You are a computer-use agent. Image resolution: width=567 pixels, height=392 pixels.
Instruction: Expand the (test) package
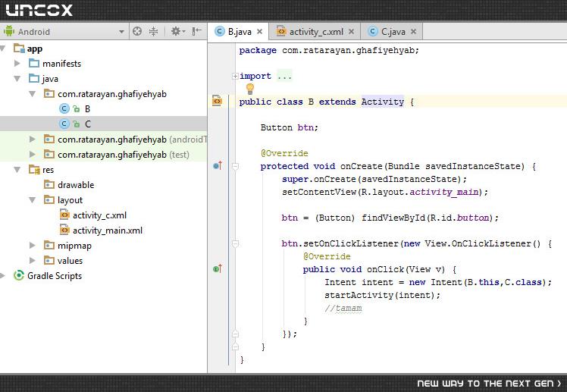pyautogui.click(x=32, y=155)
